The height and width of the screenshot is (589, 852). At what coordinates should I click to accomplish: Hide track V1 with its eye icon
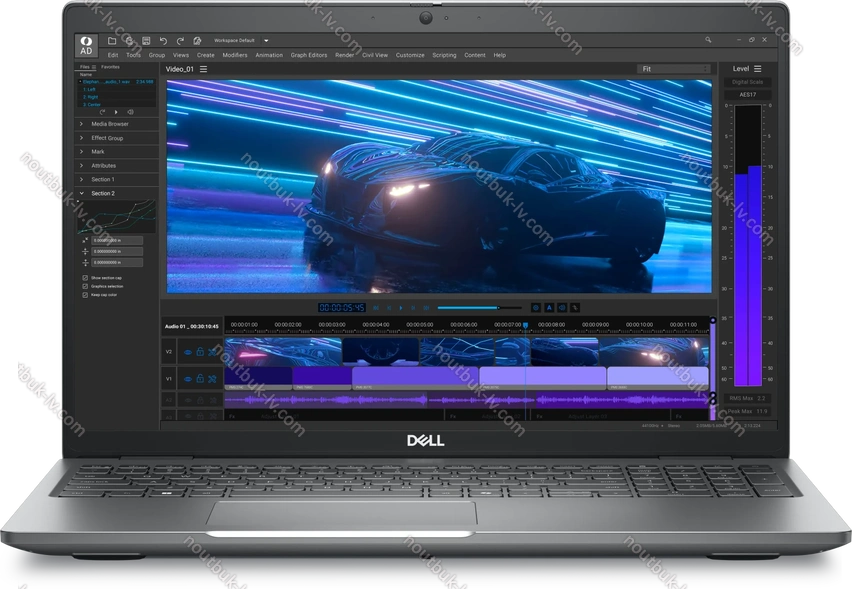187,379
